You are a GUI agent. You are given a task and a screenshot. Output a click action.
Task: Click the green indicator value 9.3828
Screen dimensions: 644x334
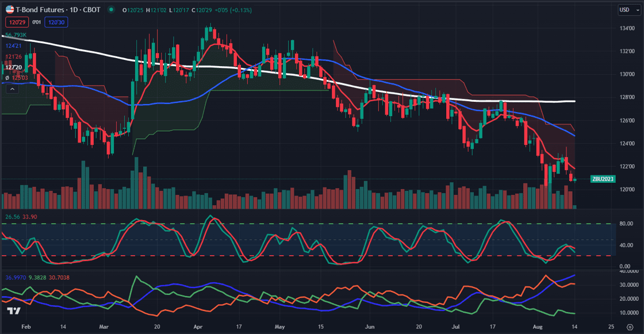coord(37,278)
